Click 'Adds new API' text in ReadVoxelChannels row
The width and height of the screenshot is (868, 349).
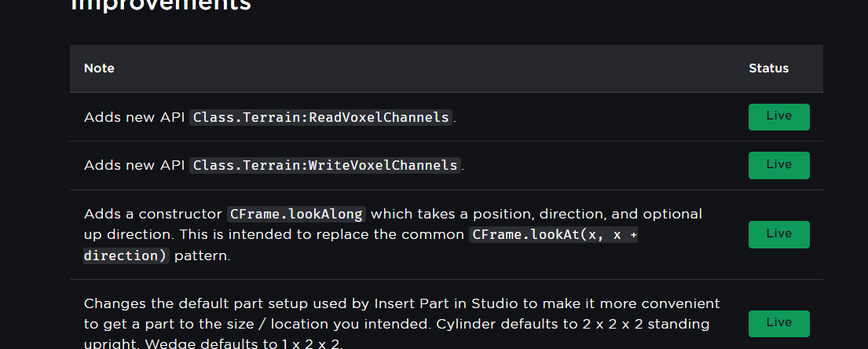tap(134, 117)
